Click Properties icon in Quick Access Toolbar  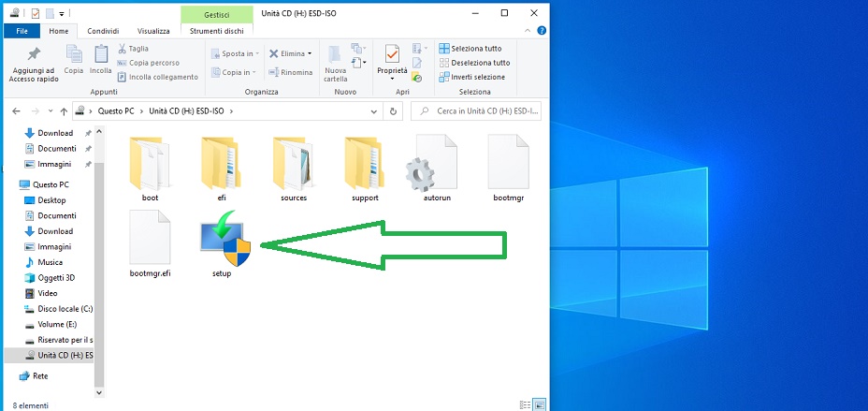pos(36,13)
